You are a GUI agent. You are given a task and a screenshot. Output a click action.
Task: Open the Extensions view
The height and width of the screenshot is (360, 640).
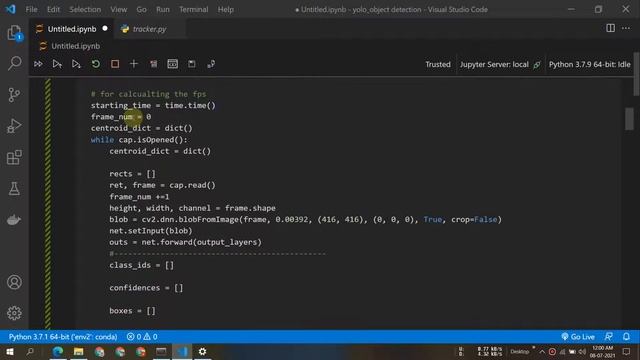[x=14, y=157]
